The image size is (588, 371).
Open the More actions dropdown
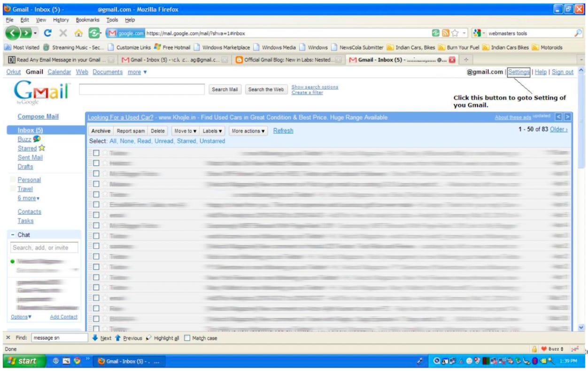(248, 131)
